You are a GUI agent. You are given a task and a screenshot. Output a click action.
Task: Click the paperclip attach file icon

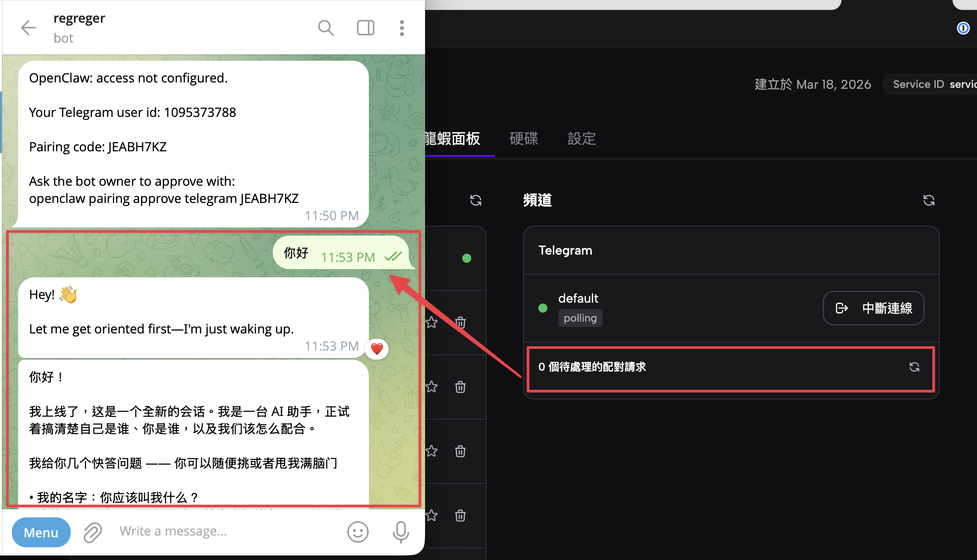pos(93,532)
